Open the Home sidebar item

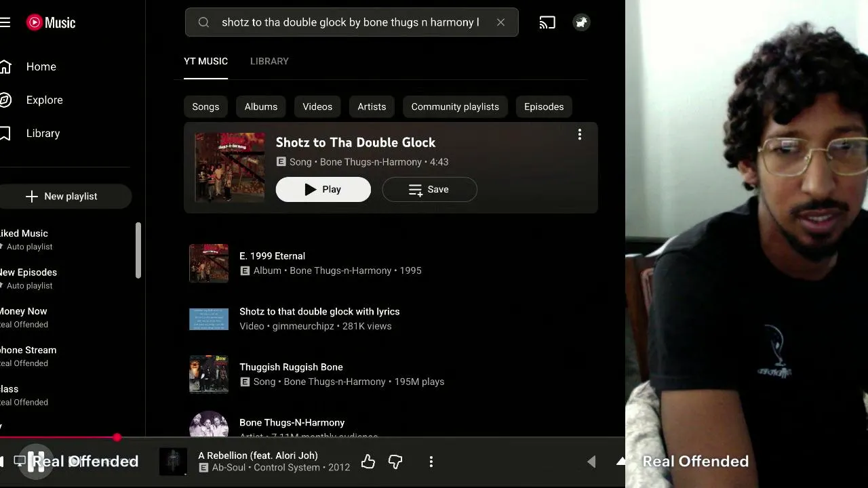pyautogui.click(x=41, y=66)
